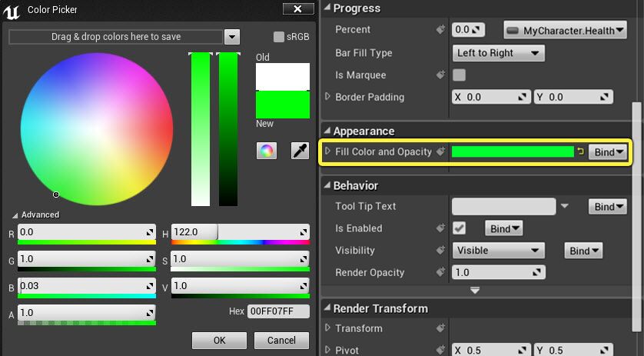Open MyCharacter.Health binding dropdown
The width and height of the screenshot is (644, 356).
pyautogui.click(x=565, y=30)
